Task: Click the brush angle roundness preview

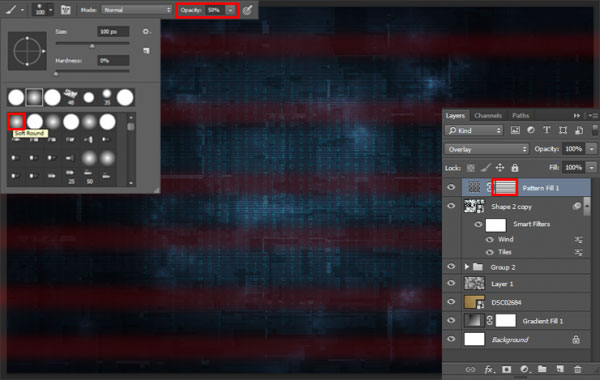Action: [27, 51]
